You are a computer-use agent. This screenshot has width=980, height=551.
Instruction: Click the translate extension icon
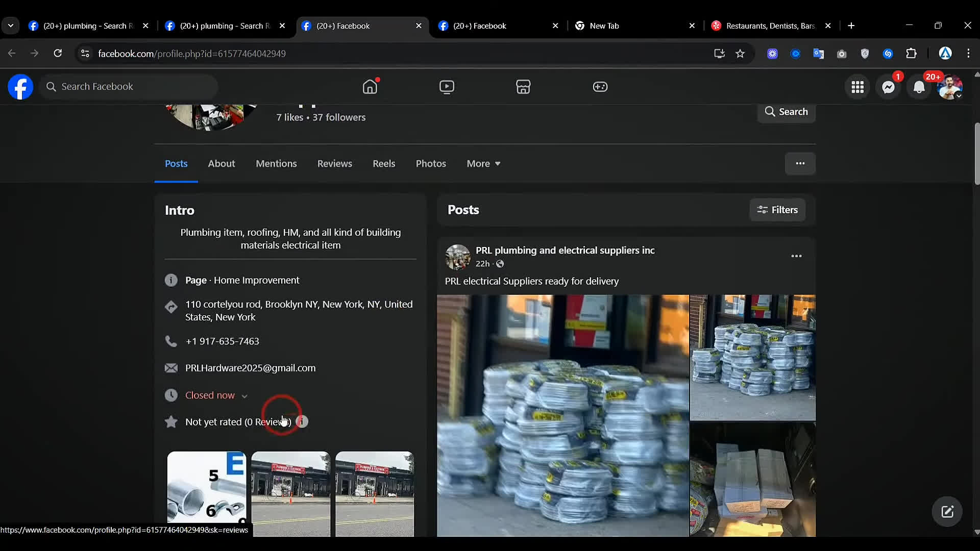(819, 54)
